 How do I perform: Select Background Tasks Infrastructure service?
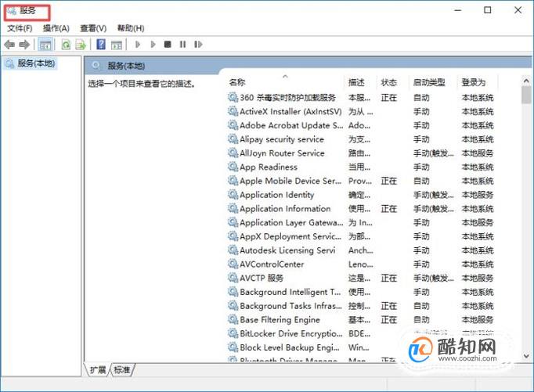click(x=361, y=306)
